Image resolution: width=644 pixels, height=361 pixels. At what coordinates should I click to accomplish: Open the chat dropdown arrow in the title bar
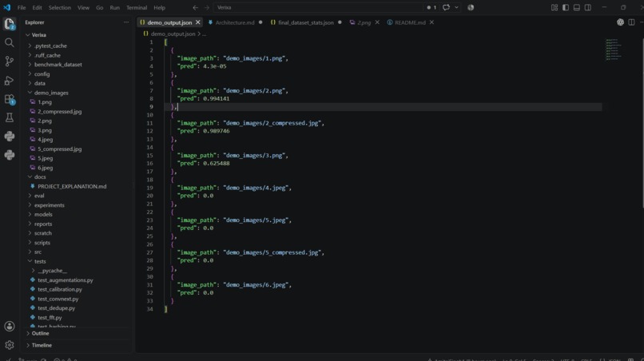456,7
